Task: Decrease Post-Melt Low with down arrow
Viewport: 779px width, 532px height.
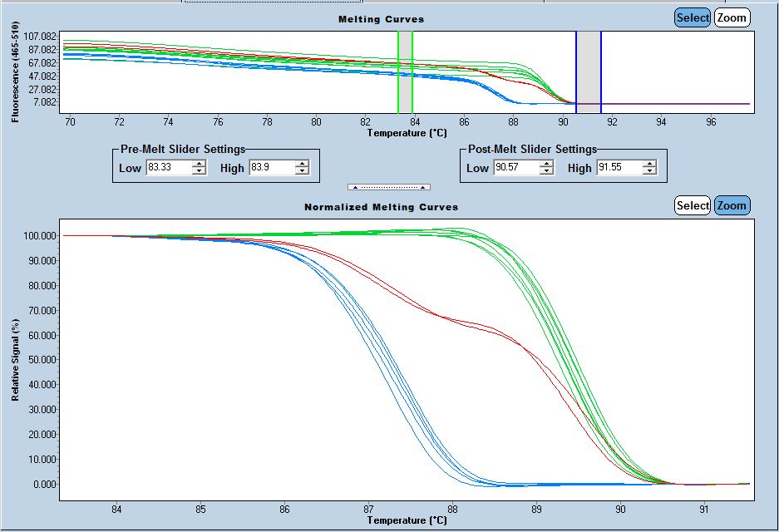Action: pyautogui.click(x=546, y=172)
